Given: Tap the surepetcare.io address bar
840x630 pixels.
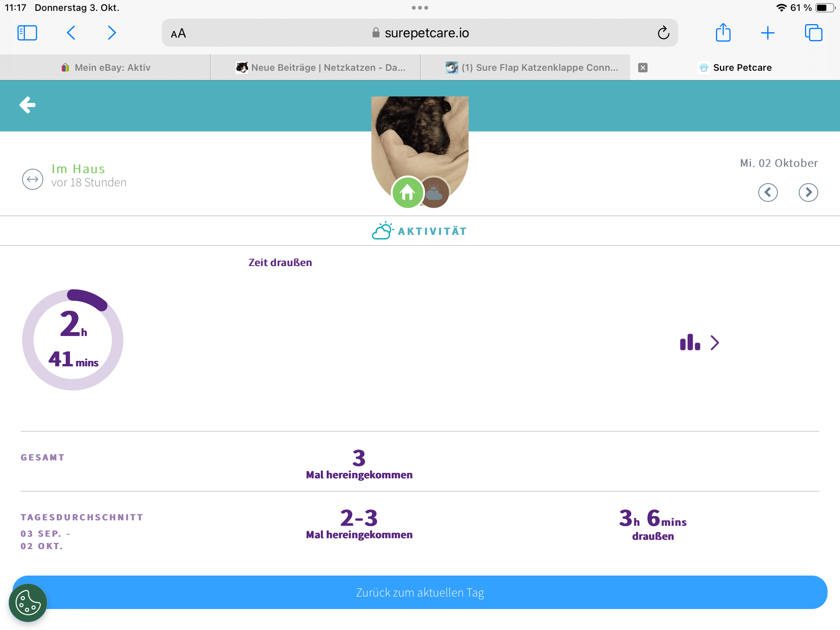Looking at the screenshot, I should click(420, 33).
